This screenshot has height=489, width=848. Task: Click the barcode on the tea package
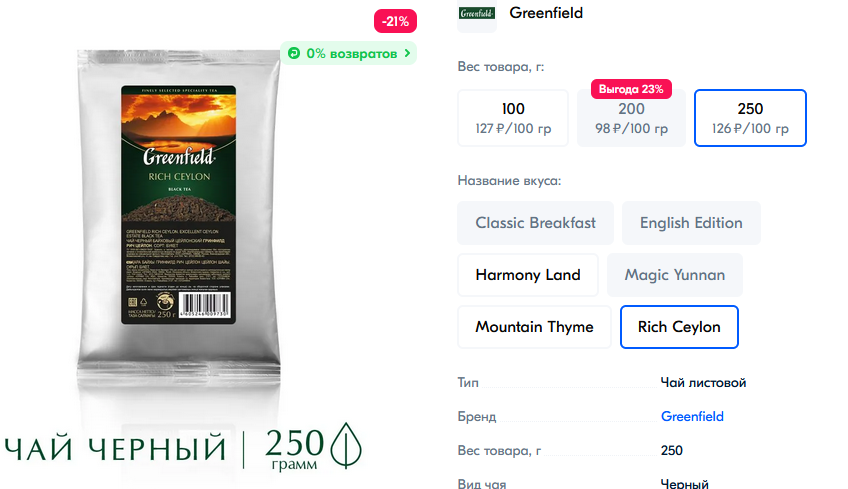[x=204, y=305]
